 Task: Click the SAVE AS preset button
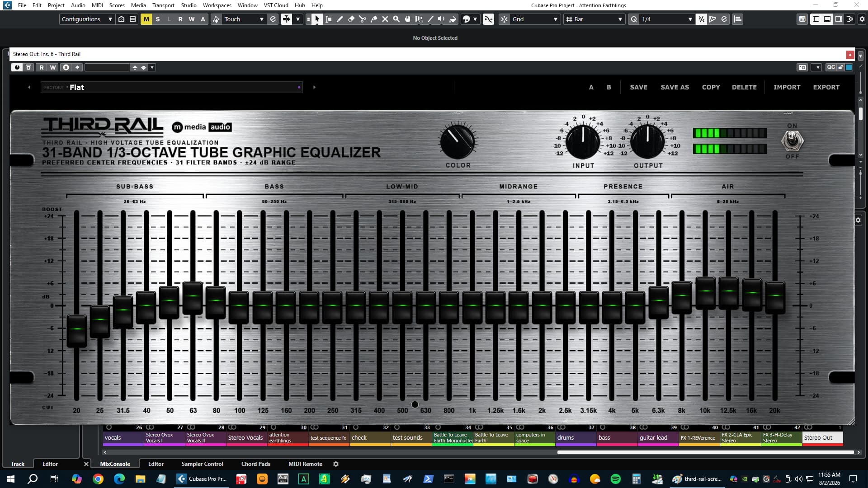click(675, 87)
